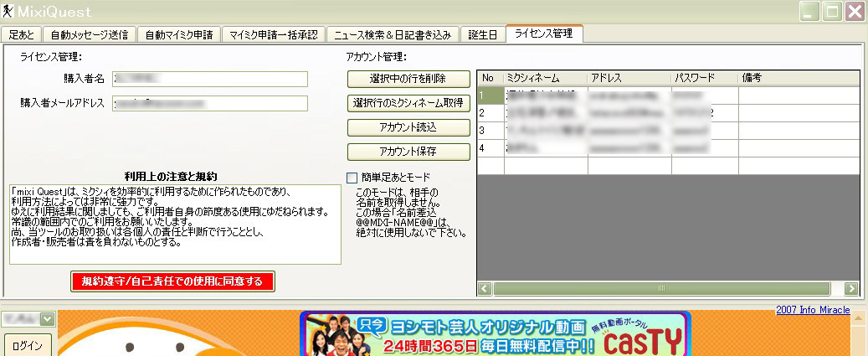Screen dimensions: 868x356
Task: Select the マイミク申請一括承認 tab
Action: coord(274,34)
